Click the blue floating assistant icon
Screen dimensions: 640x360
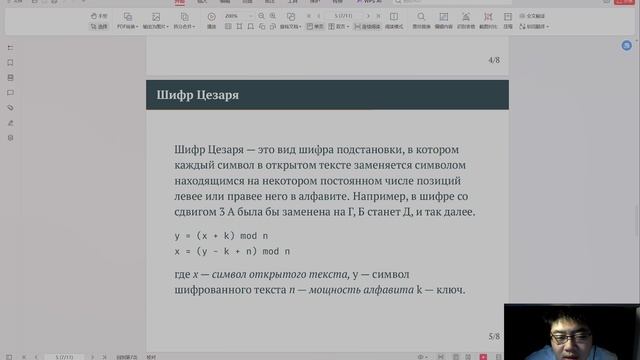coord(627,46)
